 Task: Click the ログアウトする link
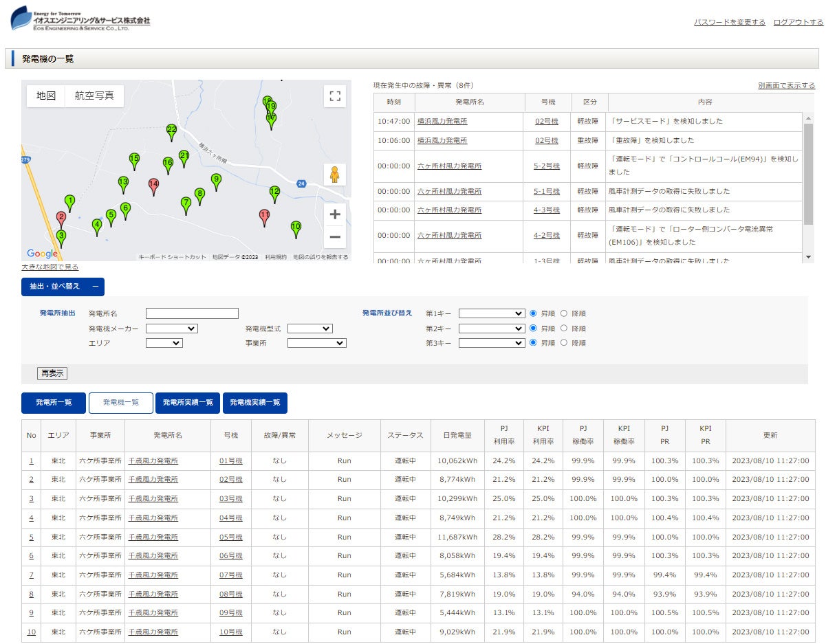798,23
